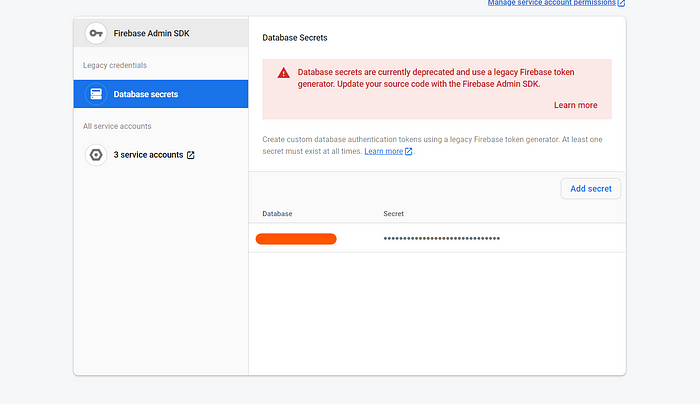The width and height of the screenshot is (700, 404).
Task: Open the blue Learn more link in description
Action: point(383,151)
